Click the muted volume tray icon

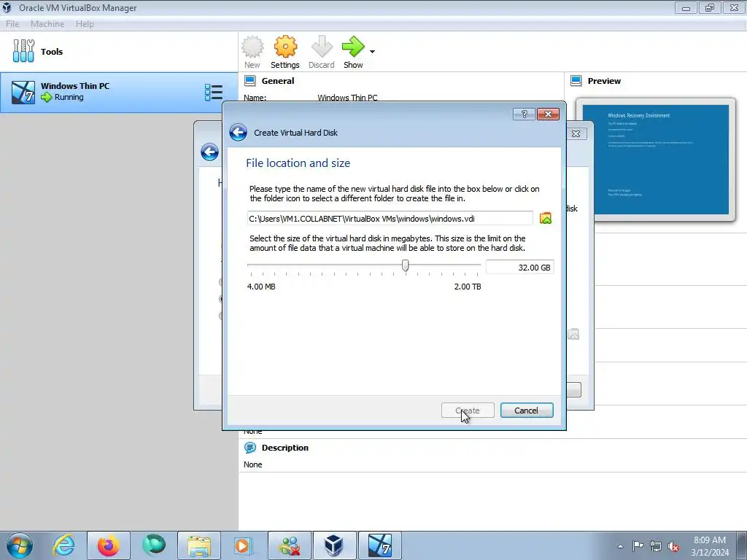click(673, 546)
